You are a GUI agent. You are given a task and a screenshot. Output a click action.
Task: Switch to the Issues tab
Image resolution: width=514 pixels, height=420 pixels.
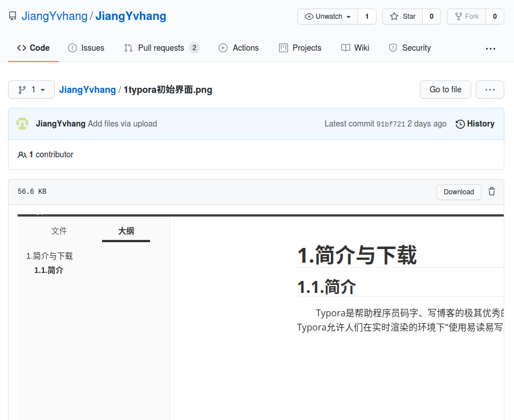pyautogui.click(x=86, y=48)
